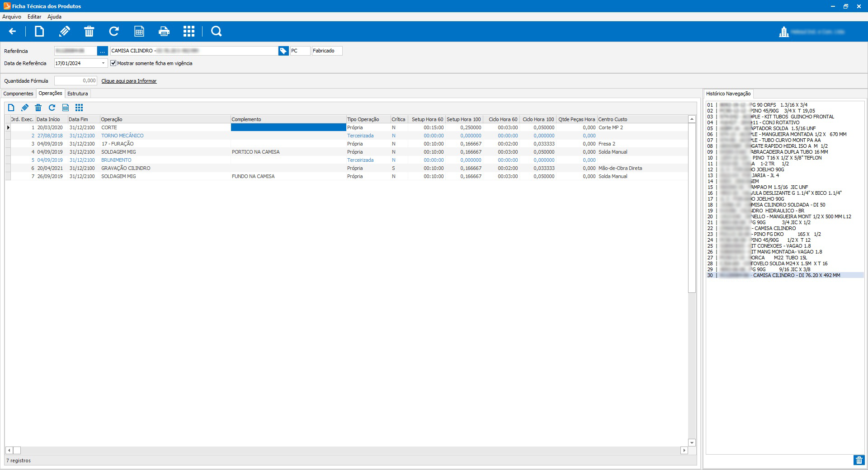This screenshot has height=470, width=868.
Task: Click scroll up arrow of operations grid
Action: click(x=692, y=119)
